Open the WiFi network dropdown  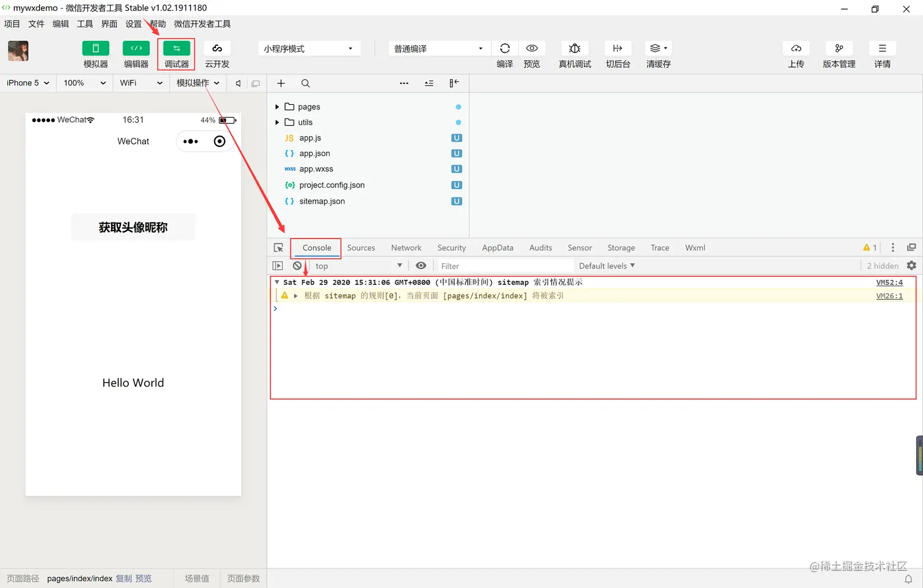point(141,83)
